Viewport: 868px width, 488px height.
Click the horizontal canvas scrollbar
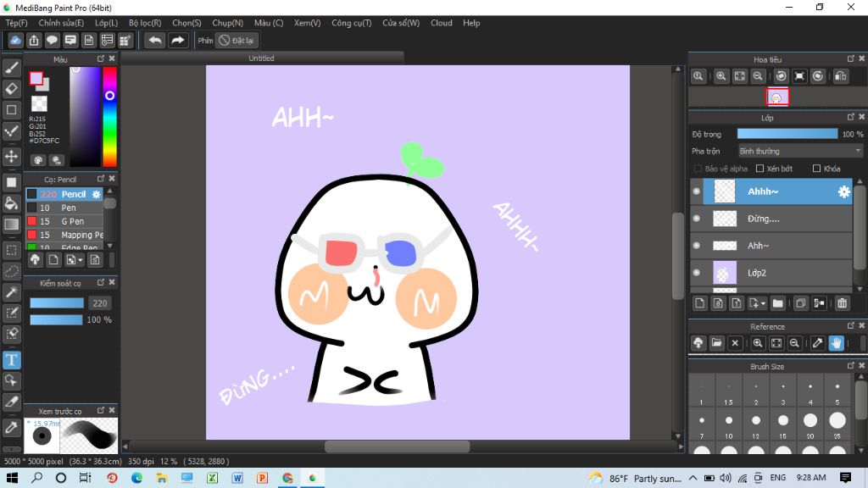pyautogui.click(x=397, y=446)
